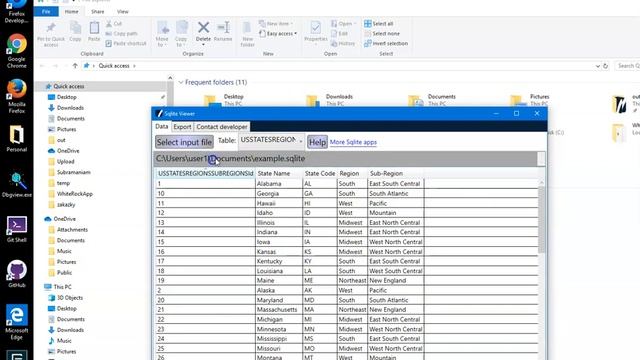This screenshot has height=360, width=640.
Task: Open Git Shell desktop shortcut
Action: pos(17,229)
